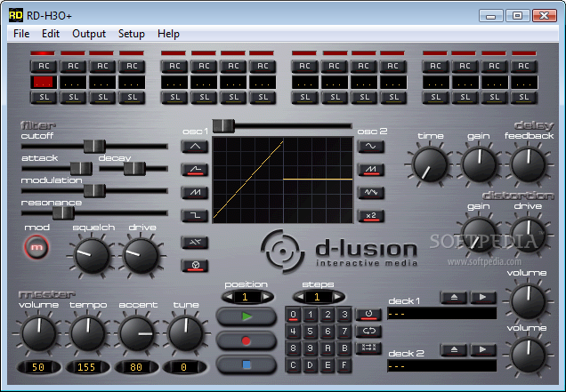The height and width of the screenshot is (392, 566).
Task: Open the File menu
Action: tap(21, 34)
